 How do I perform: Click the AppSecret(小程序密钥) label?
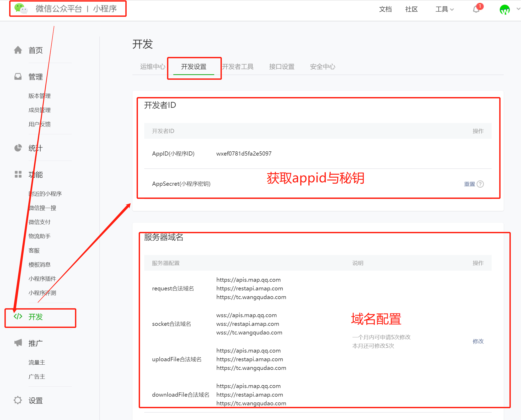coord(181,184)
